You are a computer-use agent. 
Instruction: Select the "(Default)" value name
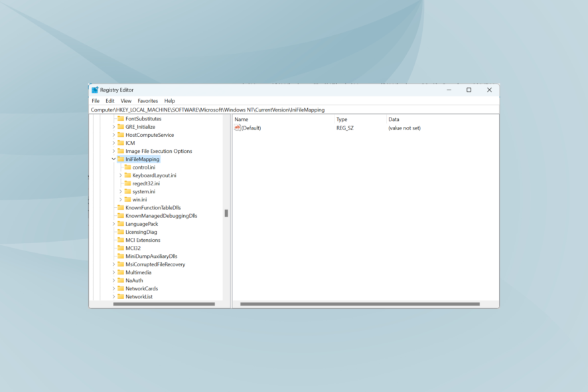[x=252, y=128]
